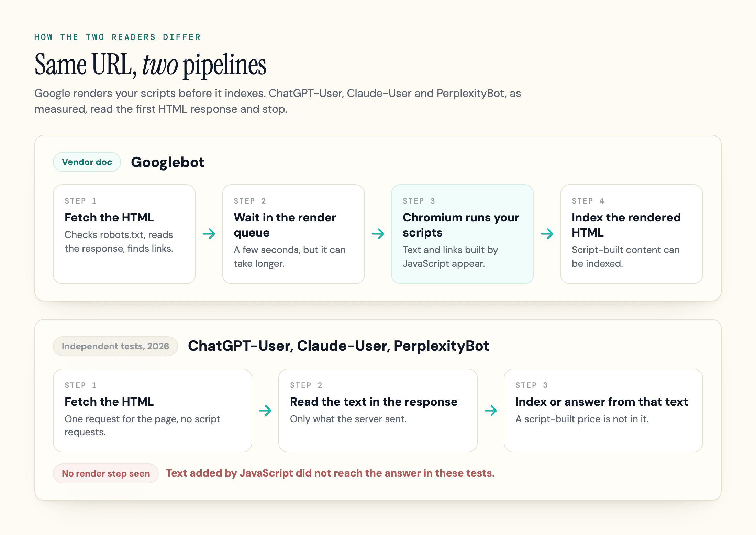The height and width of the screenshot is (535, 756).
Task: Click the red 'Text added by JavaScript did not reach' note
Action: click(330, 473)
